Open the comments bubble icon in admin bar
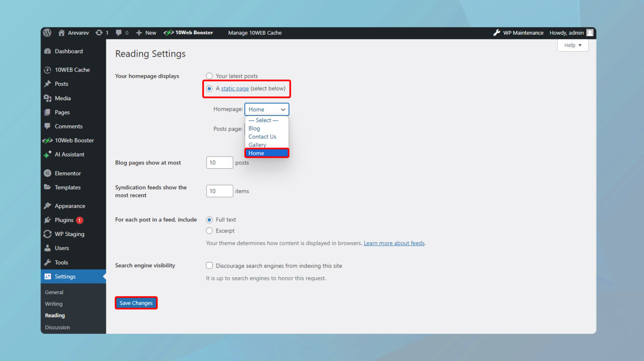 [118, 33]
